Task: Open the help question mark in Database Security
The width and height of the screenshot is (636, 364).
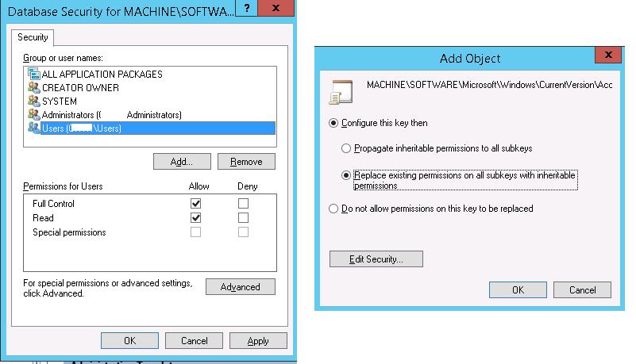Action: click(247, 8)
